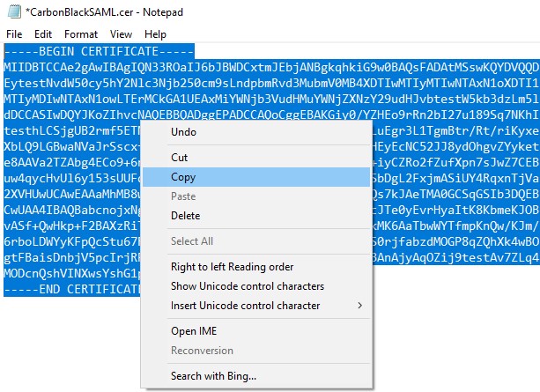Screen dimensions: 540x392
Task: Click the line starting with 2XVHUwUCAwEAAaMhMB8
Action: [72, 194]
